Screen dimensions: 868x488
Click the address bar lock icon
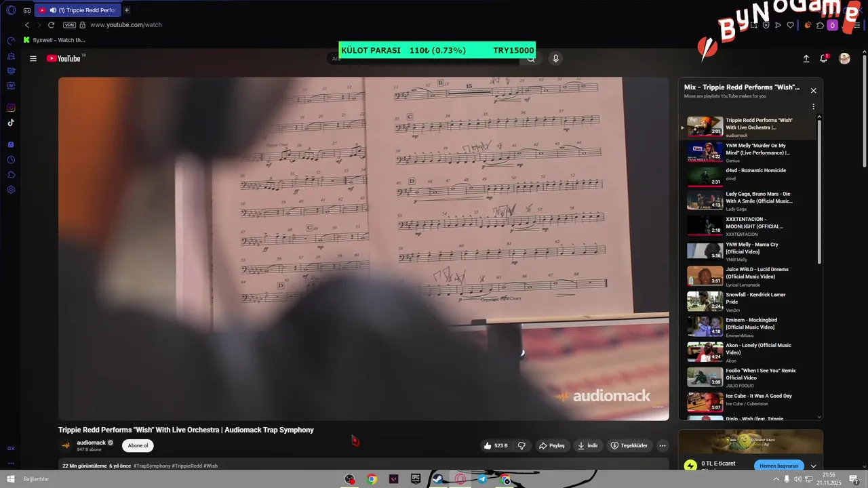pyautogui.click(x=83, y=25)
